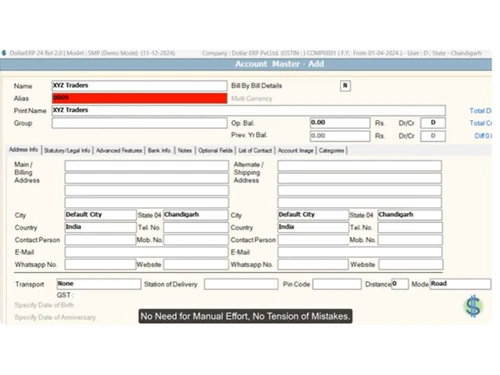Click the Specify Date of Anniversary label
The height and width of the screenshot is (375, 500).
55,317
